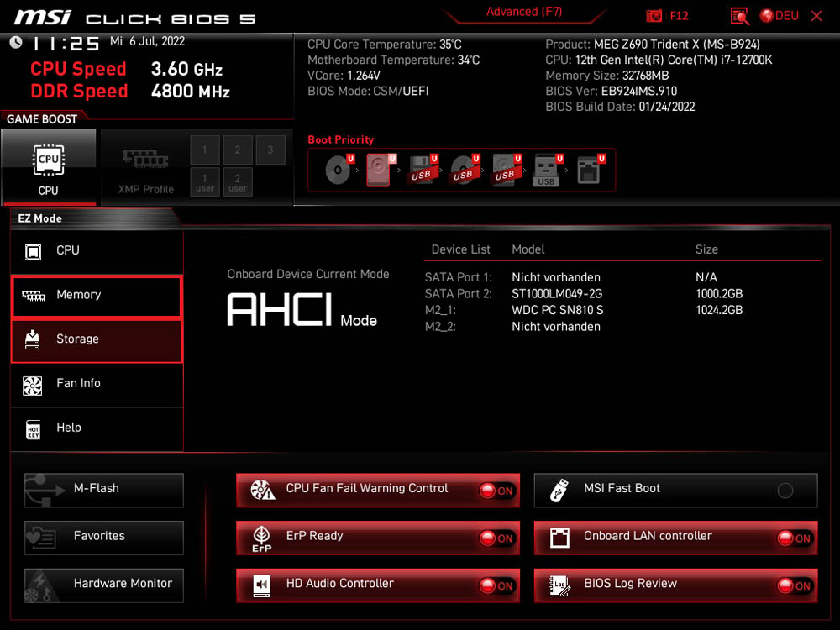840x630 pixels.
Task: Click the screenshot camera icon labeled F12
Action: coord(654,16)
